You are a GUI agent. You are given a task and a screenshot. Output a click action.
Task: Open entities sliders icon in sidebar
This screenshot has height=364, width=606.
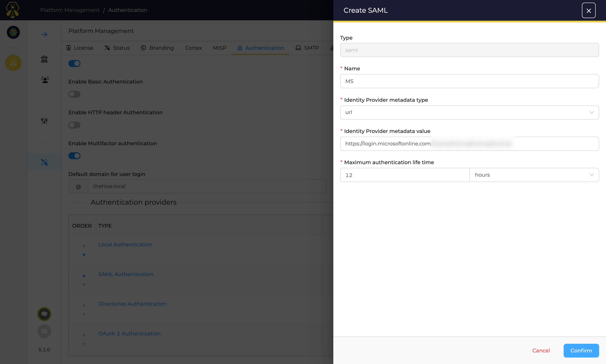point(44,121)
